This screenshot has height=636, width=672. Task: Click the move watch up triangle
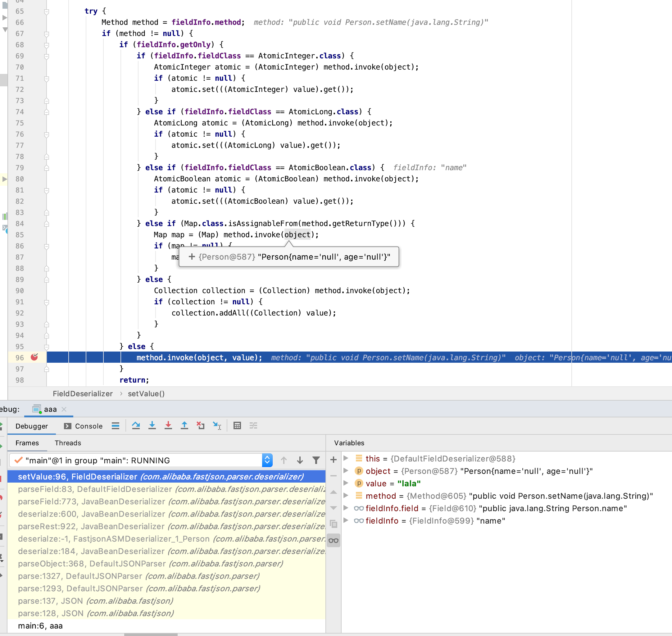click(x=333, y=492)
